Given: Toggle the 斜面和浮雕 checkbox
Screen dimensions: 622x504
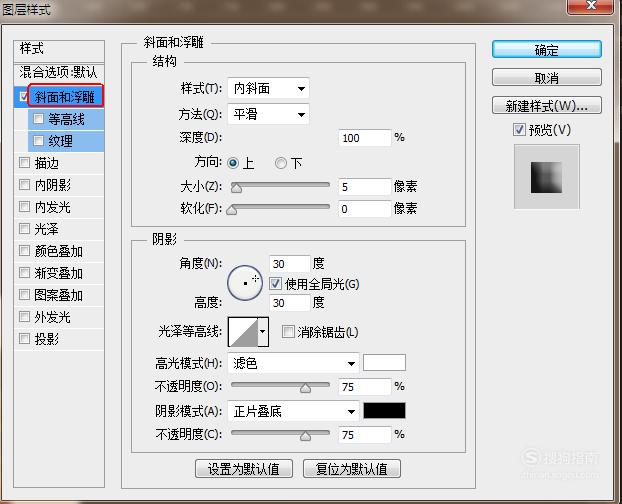Looking at the screenshot, I should (23, 96).
